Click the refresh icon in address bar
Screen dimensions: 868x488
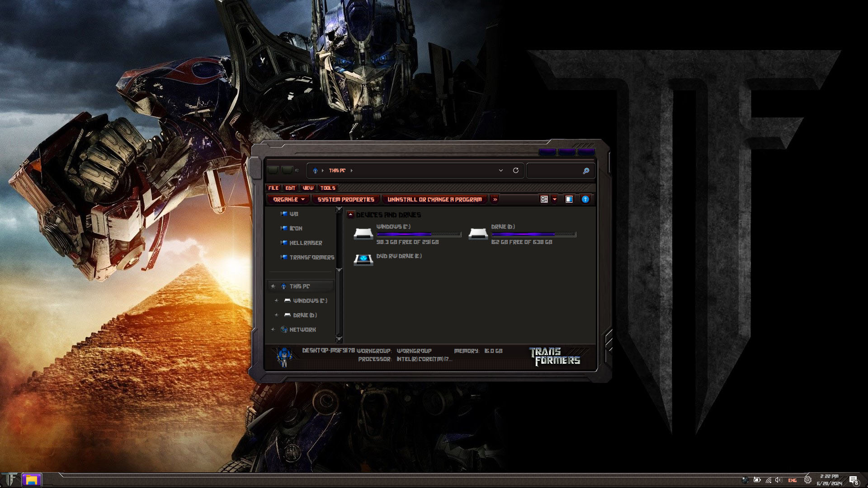click(x=515, y=170)
